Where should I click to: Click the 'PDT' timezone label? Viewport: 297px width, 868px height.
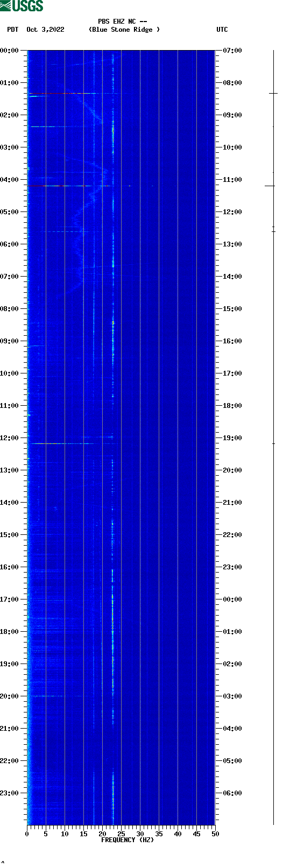click(x=12, y=30)
